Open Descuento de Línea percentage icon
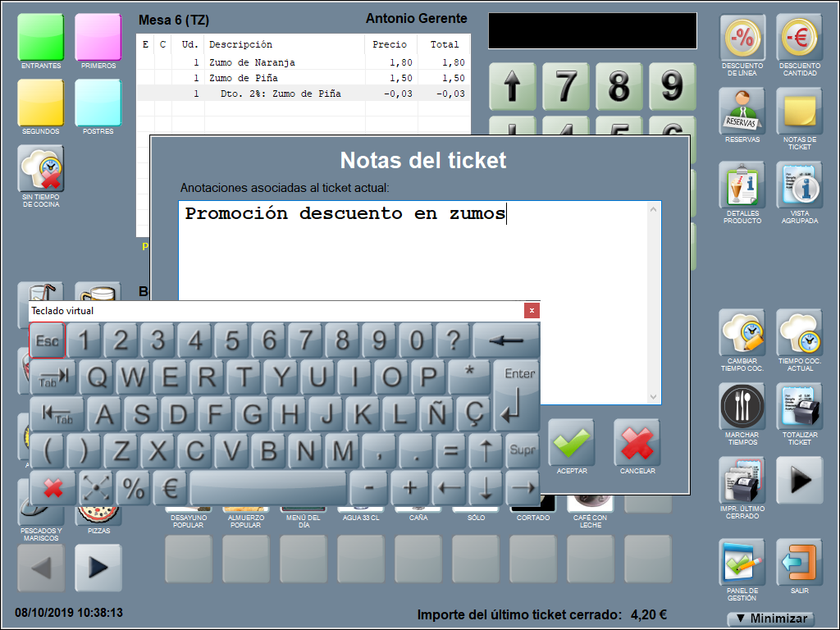This screenshot has height=630, width=840. pyautogui.click(x=742, y=38)
